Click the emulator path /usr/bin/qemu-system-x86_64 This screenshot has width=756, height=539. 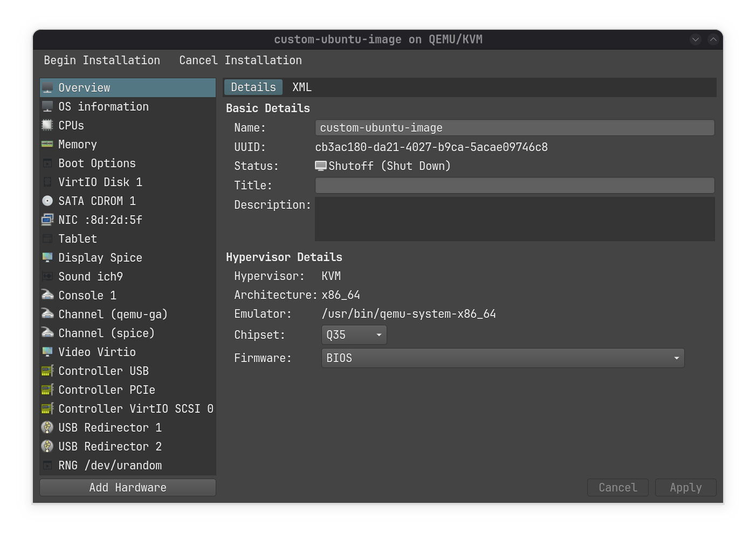409,314
